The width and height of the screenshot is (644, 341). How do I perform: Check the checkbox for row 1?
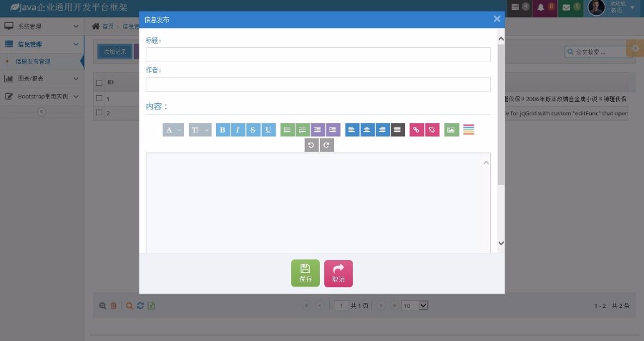99,98
